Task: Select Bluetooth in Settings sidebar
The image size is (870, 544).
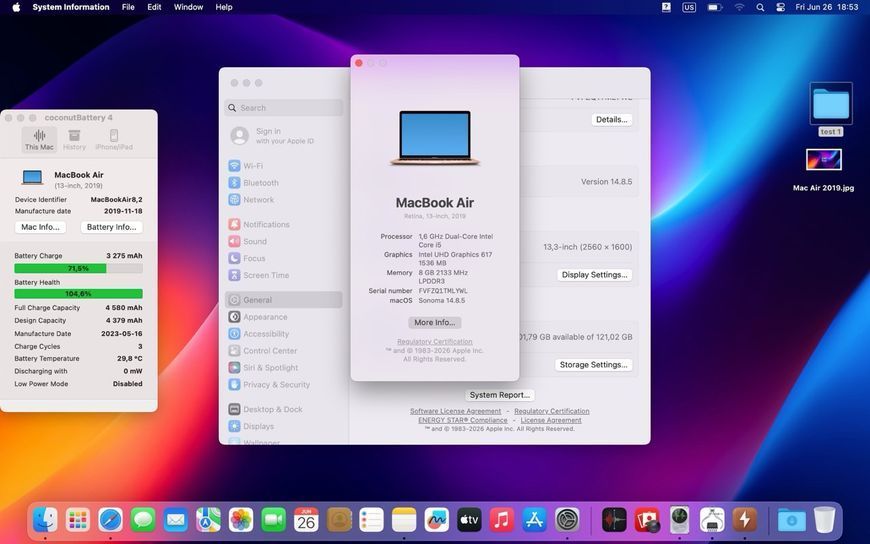Action: tap(254, 183)
